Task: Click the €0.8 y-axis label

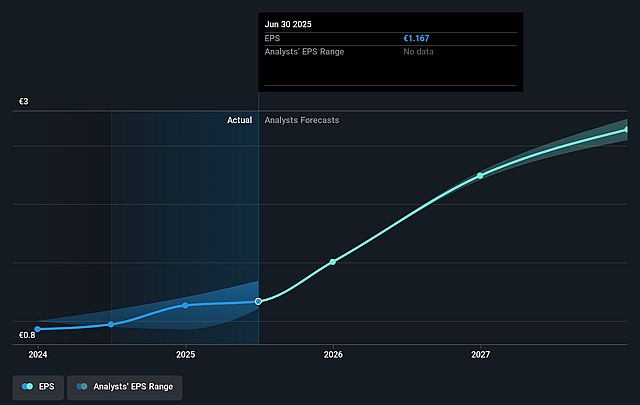Action: (x=27, y=336)
